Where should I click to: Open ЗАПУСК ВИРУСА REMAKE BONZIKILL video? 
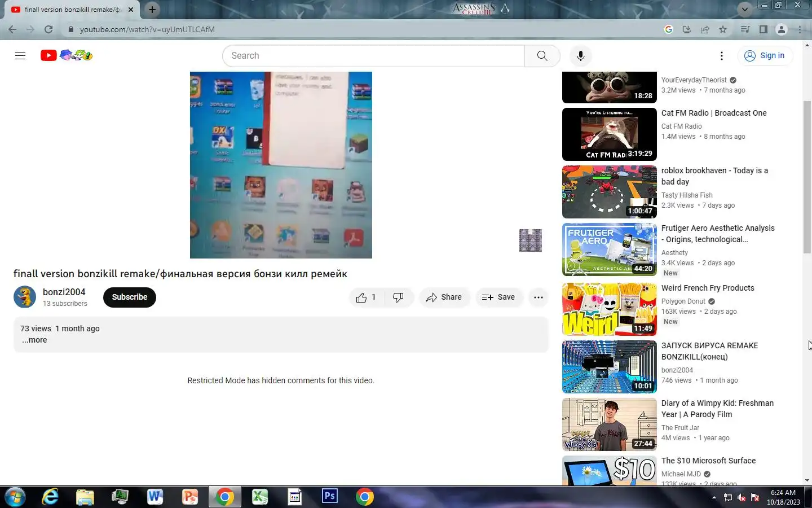(709, 351)
